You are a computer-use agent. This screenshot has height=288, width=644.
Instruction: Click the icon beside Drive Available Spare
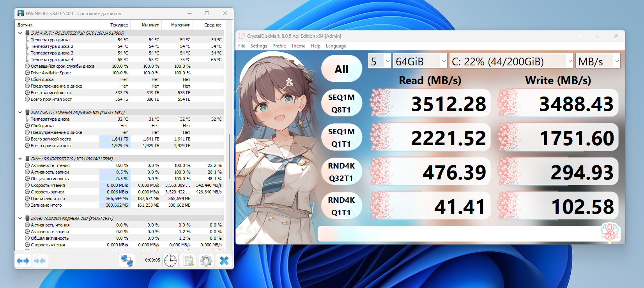27,73
